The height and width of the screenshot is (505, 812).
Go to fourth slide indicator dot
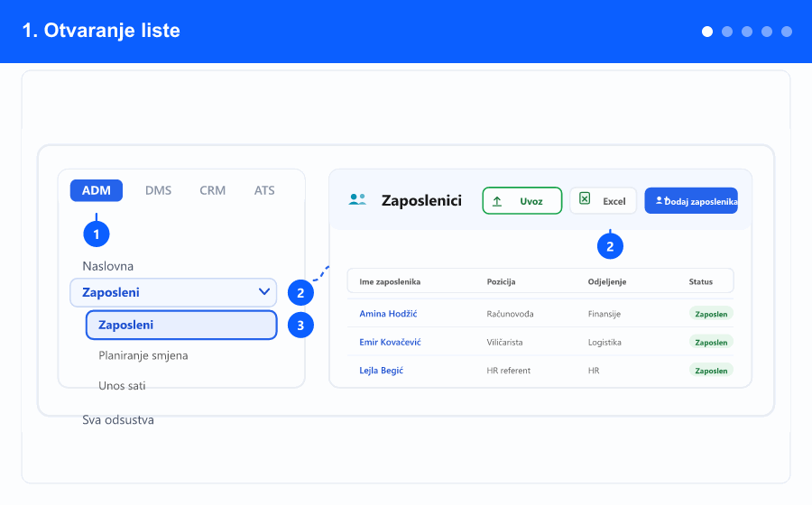pos(766,32)
